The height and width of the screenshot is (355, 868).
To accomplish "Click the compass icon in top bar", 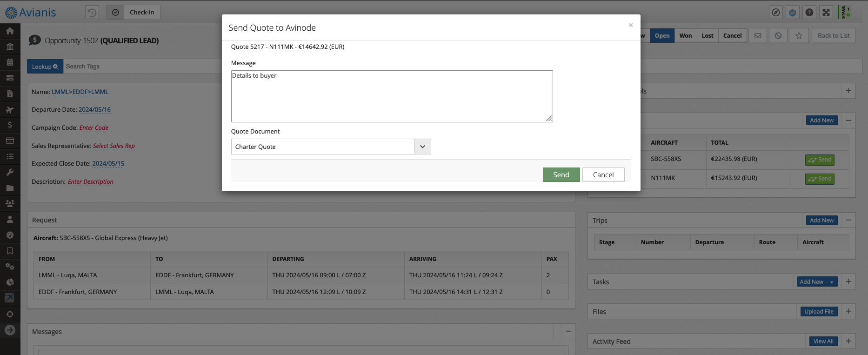I will click(776, 13).
